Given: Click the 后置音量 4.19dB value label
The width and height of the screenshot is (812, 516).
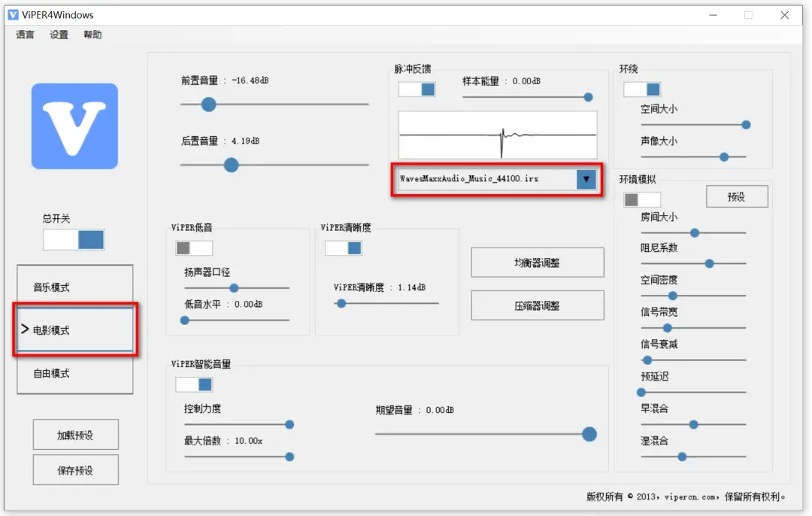Looking at the screenshot, I should pos(245,141).
